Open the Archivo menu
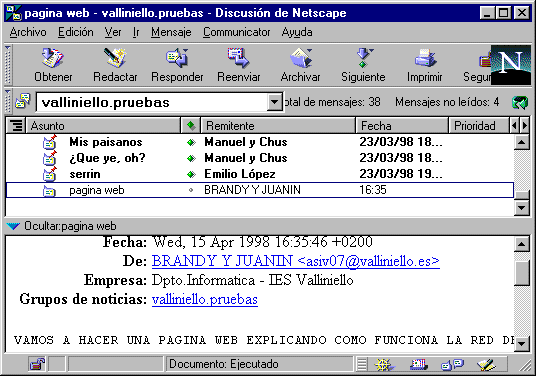Screen dimensions: 536x376 tap(28, 32)
